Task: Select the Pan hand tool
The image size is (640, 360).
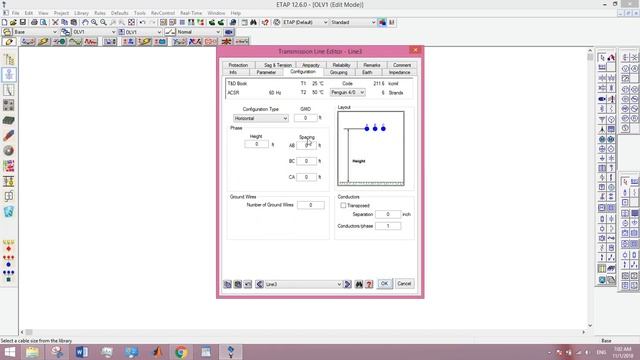Action: tap(85, 22)
